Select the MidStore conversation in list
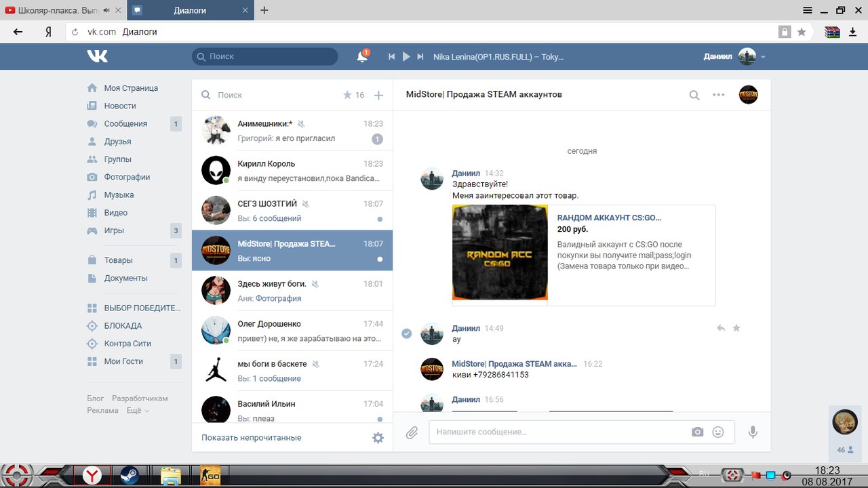The width and height of the screenshot is (868, 488). (292, 251)
